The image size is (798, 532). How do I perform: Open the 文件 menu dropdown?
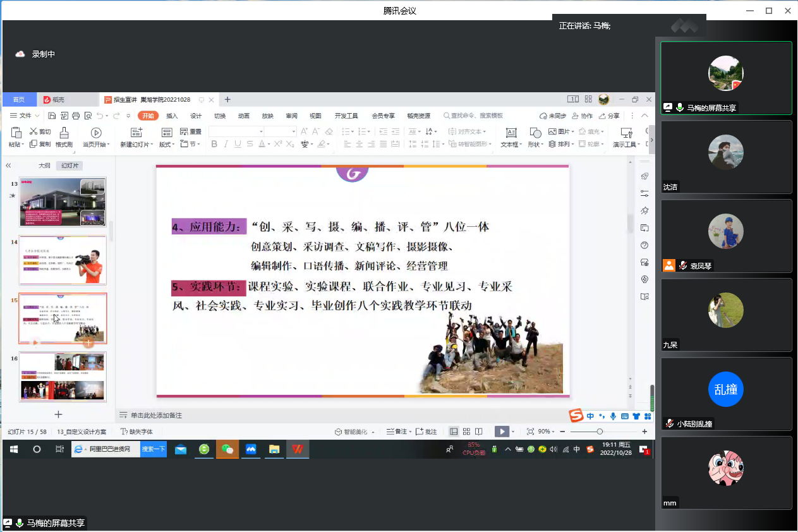[x=26, y=116]
